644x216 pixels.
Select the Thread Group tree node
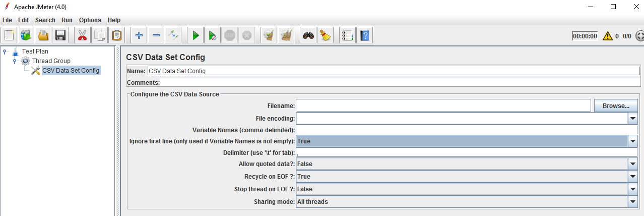51,61
